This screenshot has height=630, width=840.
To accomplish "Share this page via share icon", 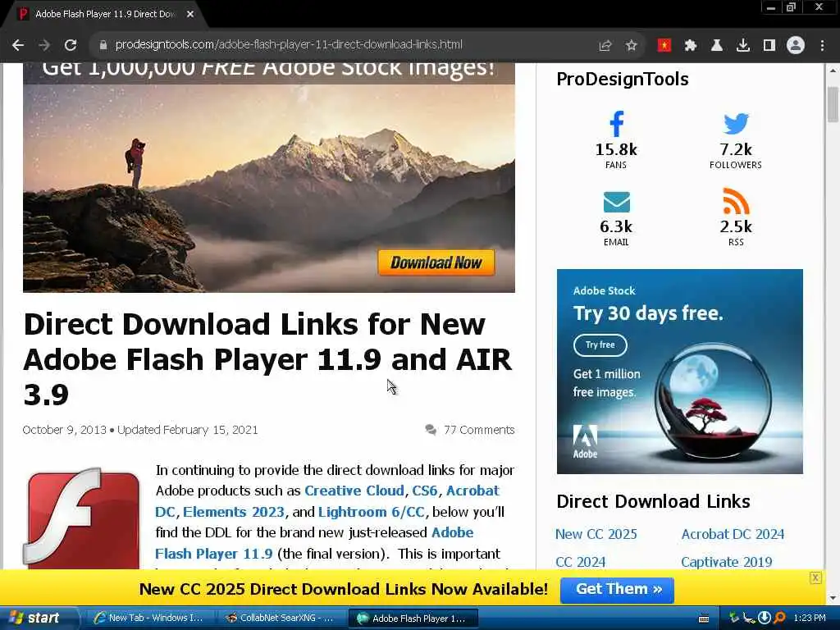I will point(605,46).
